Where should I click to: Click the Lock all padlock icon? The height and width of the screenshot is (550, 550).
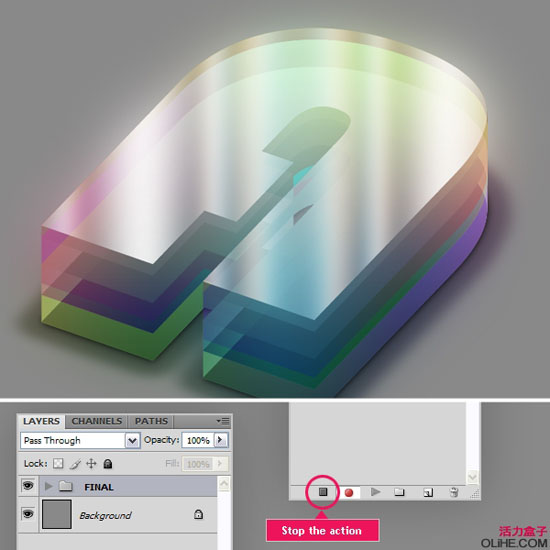pos(108,464)
